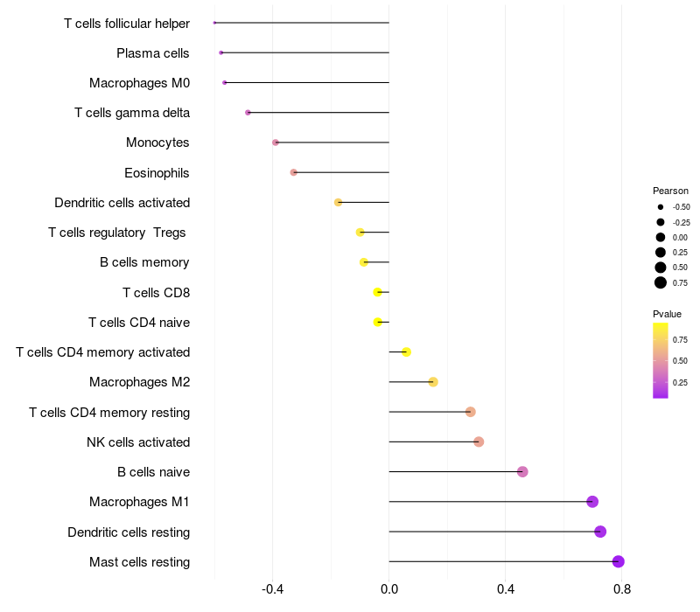The image size is (700, 612).
Task: Select the Macrophages M2 orange marker
Action: (x=433, y=382)
